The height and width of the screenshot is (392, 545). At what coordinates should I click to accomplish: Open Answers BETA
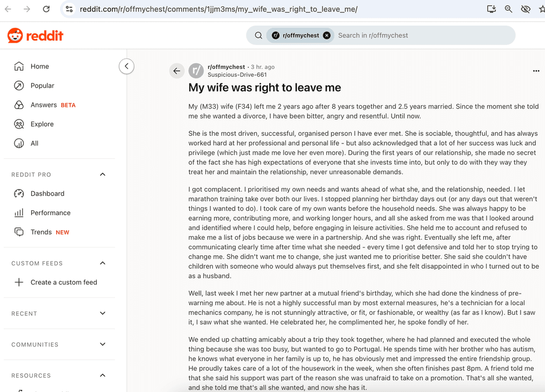pyautogui.click(x=53, y=105)
